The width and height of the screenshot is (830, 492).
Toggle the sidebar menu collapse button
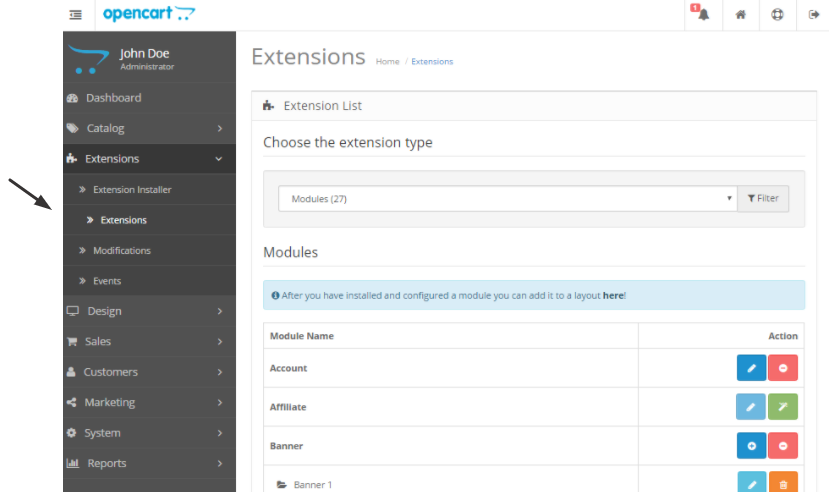(x=76, y=15)
